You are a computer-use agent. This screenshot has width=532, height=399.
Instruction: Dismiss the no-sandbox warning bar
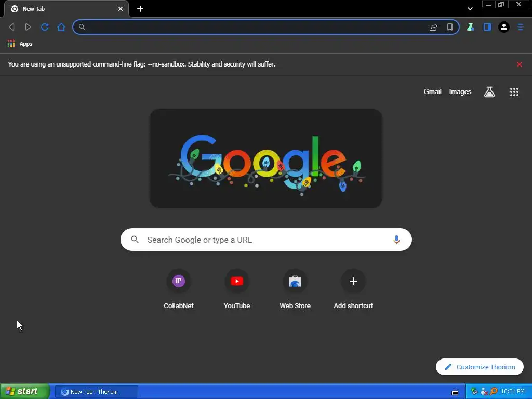[520, 64]
